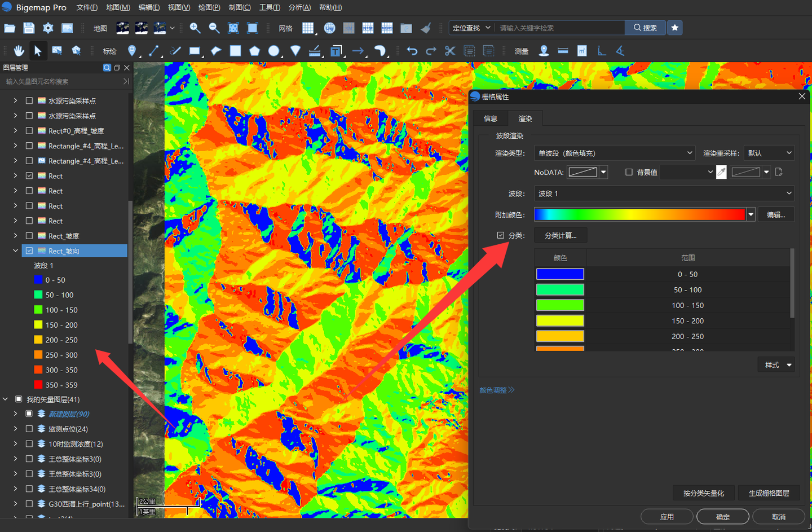
Task: Click the undo arrow icon
Action: (x=412, y=51)
